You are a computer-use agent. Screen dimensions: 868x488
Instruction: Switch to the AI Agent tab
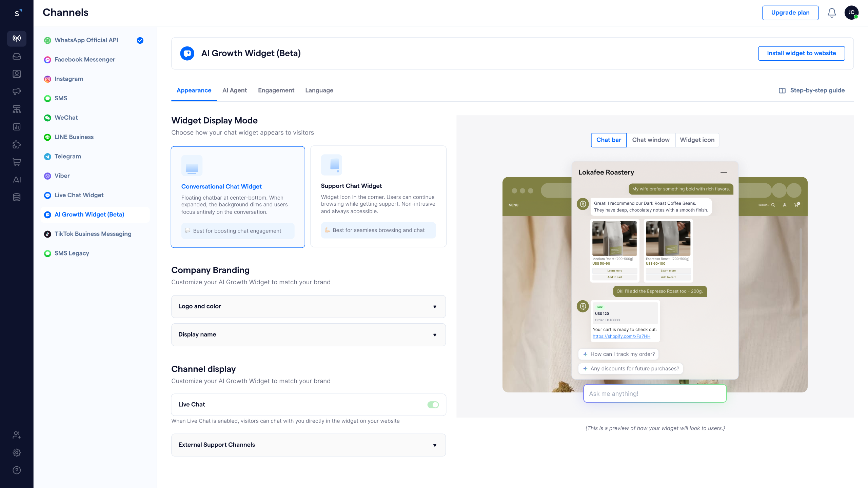tap(234, 90)
